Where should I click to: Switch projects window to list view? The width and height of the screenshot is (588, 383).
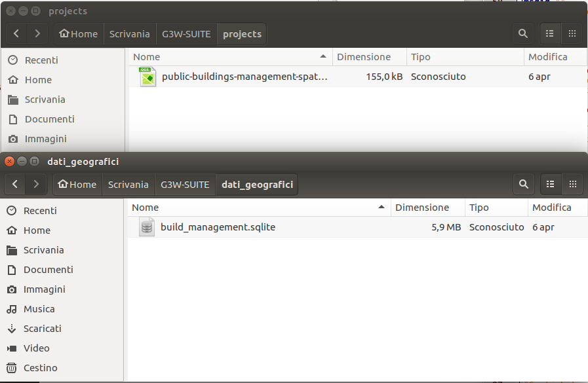tap(550, 33)
